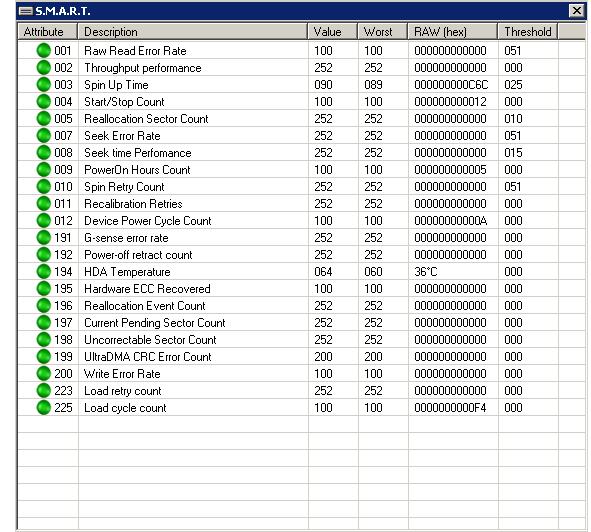
Task: Sort by the Threshold column header
Action: (x=528, y=32)
